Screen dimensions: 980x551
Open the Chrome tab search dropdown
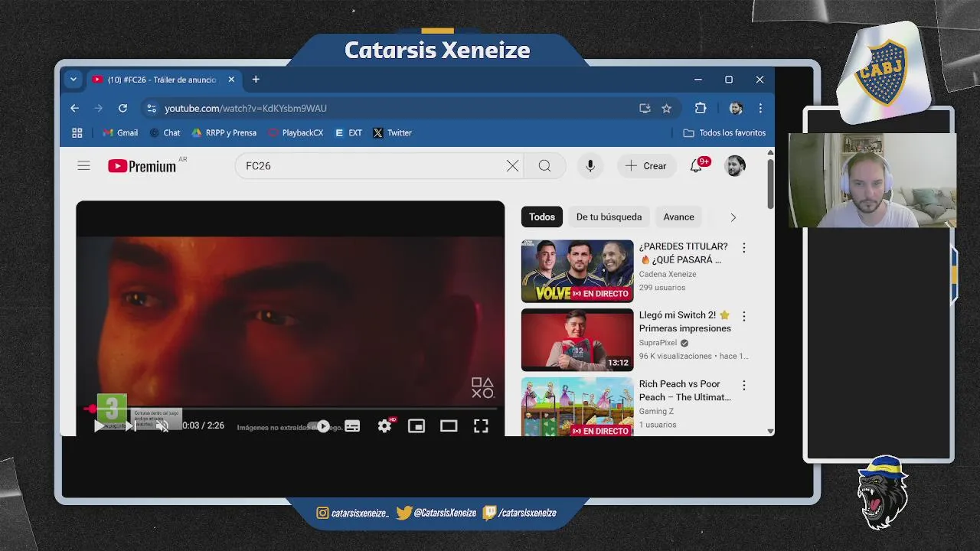(x=73, y=80)
